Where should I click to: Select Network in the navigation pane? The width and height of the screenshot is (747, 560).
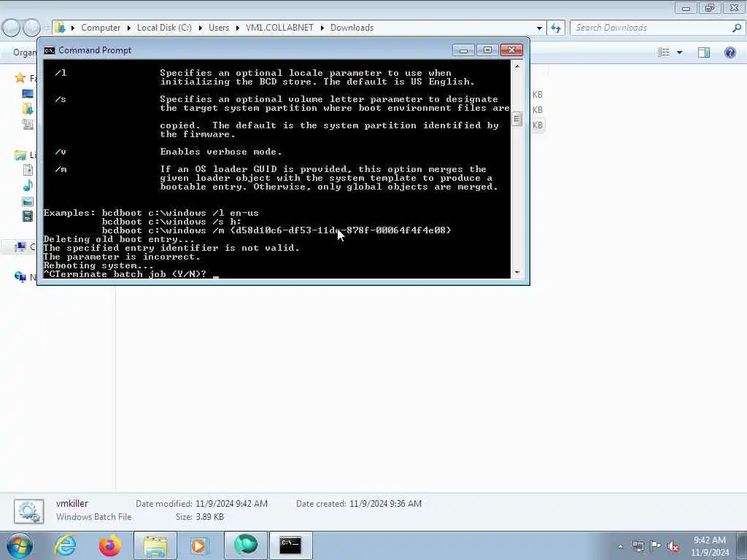click(20, 276)
